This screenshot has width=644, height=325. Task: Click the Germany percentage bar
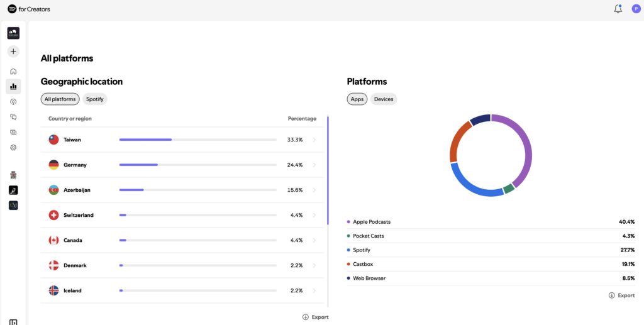tap(198, 165)
